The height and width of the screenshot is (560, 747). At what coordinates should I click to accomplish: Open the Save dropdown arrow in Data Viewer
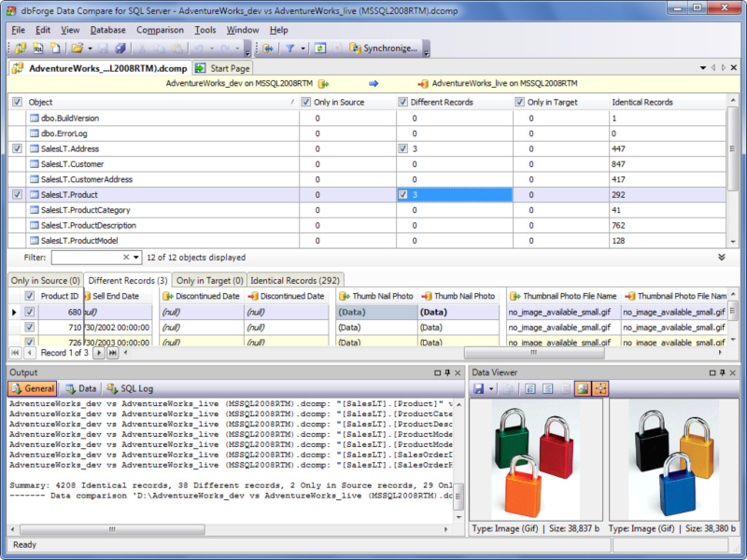491,389
